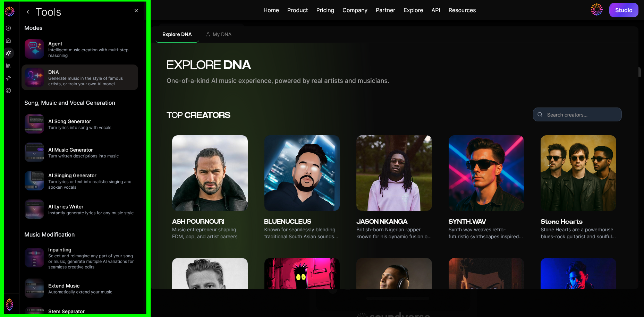
Task: Open the Partner navigation link
Action: [385, 10]
